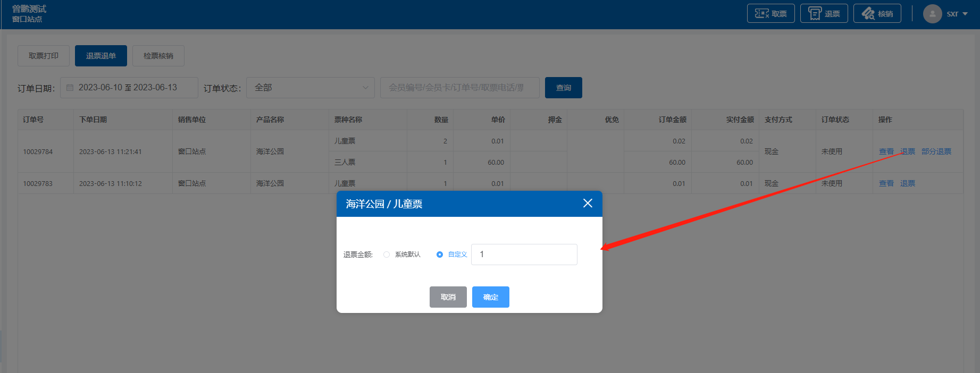Click the 退票 refund icon in header

815,13
